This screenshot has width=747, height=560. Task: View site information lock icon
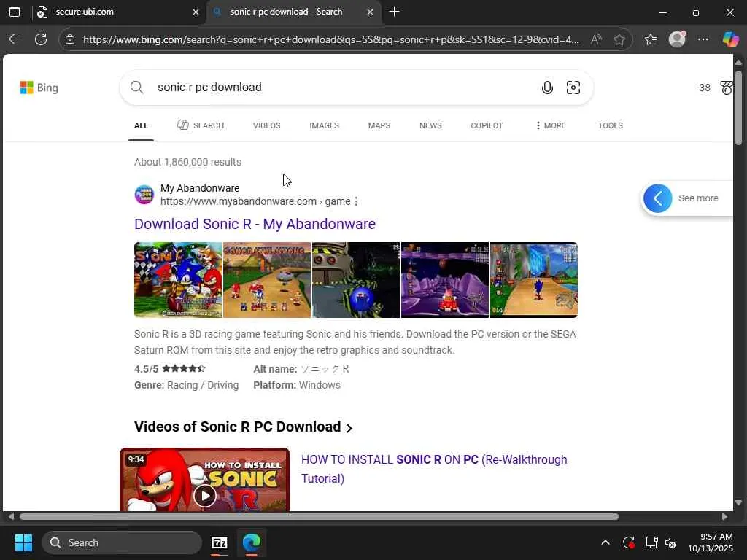(70, 39)
